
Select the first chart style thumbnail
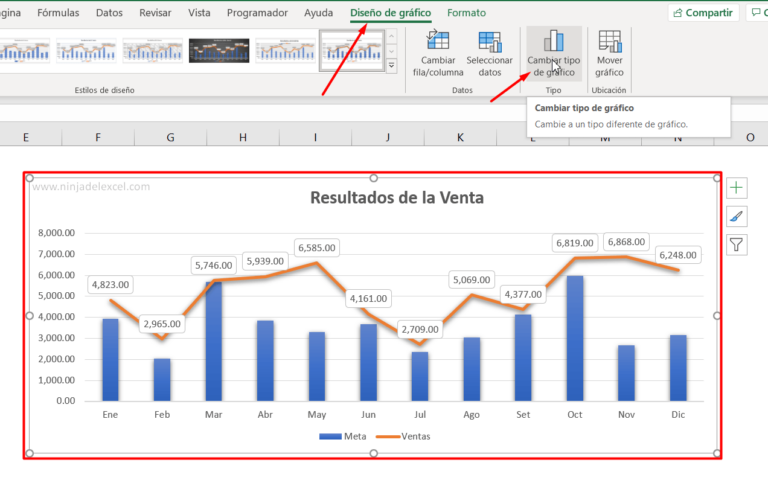[x=22, y=50]
